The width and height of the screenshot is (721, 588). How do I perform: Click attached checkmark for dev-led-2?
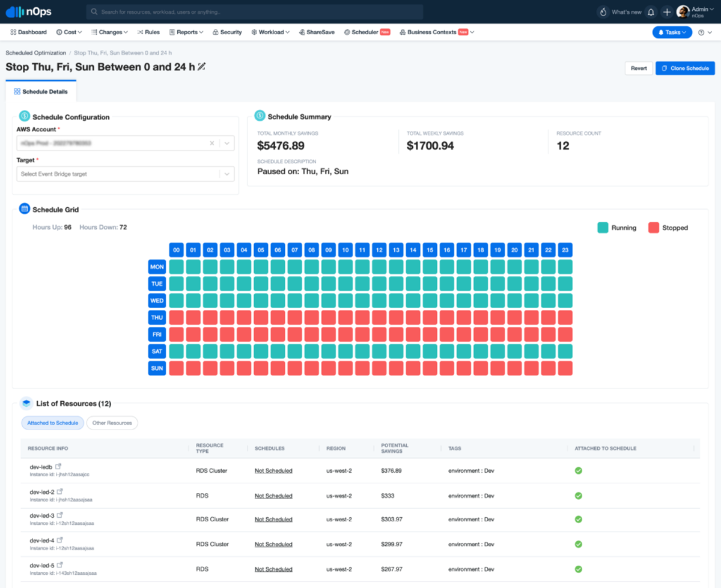[579, 496]
